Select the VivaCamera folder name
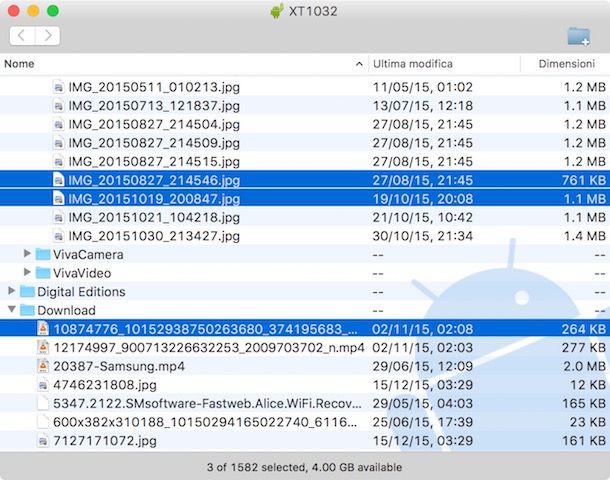 88,254
